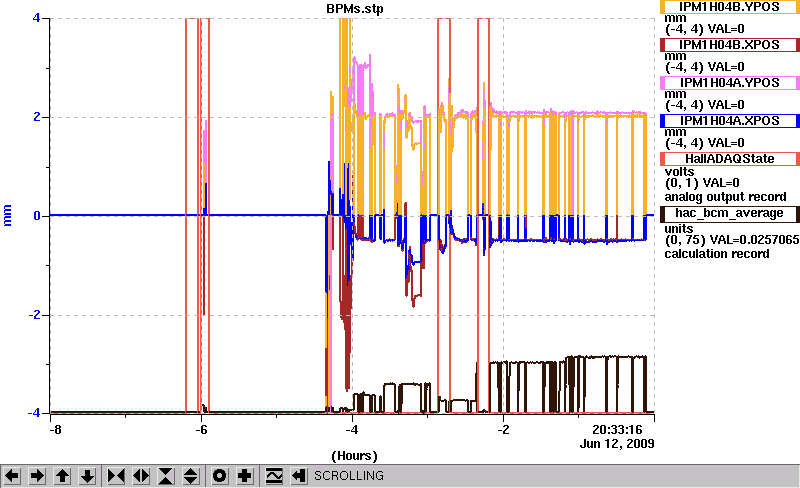Pan the plot right with the right arrow
This screenshot has width=800, height=488.
[37, 476]
